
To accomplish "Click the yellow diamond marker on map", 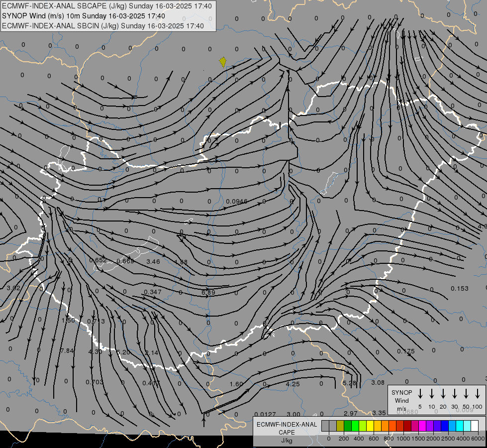I will [223, 62].
